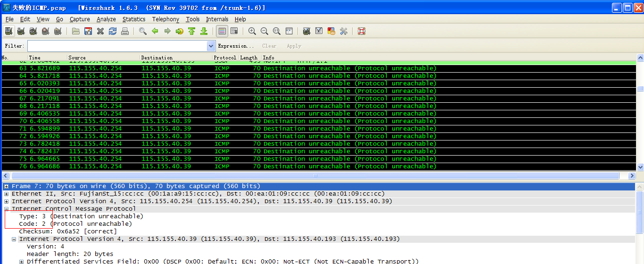Jump to the first packet

(192, 31)
